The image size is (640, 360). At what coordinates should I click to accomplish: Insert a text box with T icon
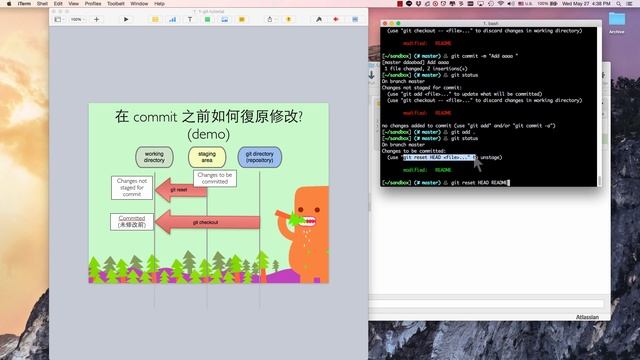click(x=190, y=20)
